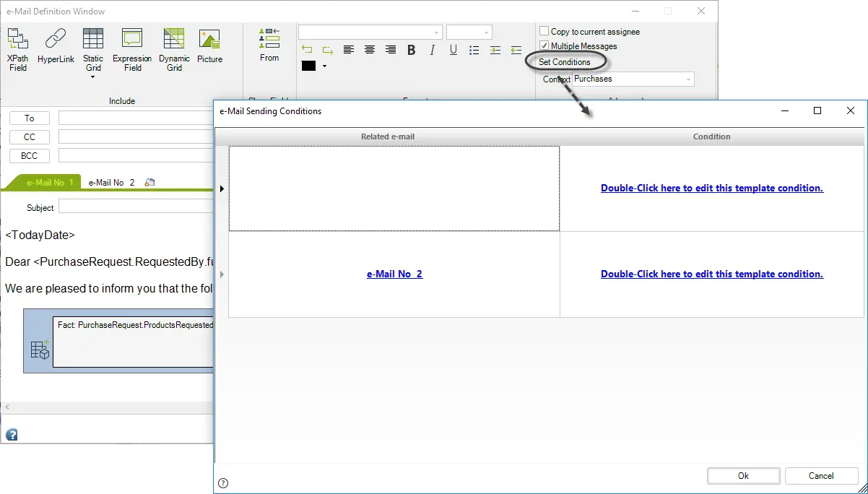This screenshot has width=868, height=494.
Task: Click the undo arrow icon
Action: click(x=307, y=50)
